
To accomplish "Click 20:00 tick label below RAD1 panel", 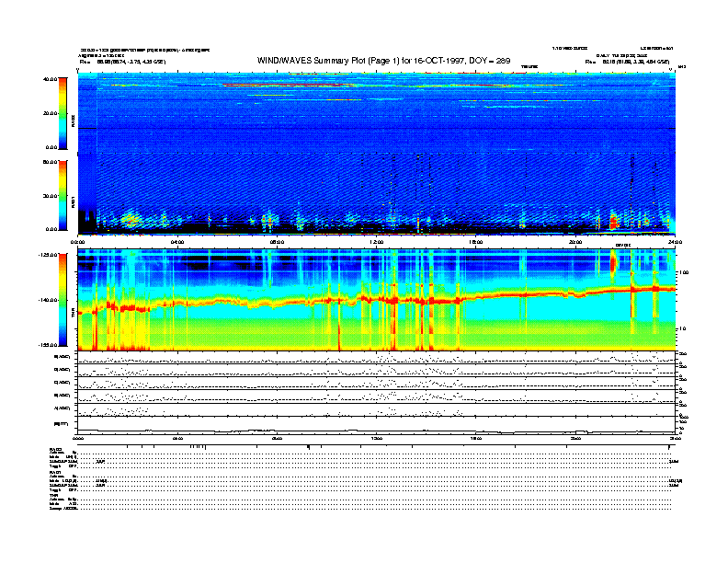I will 575,242.
